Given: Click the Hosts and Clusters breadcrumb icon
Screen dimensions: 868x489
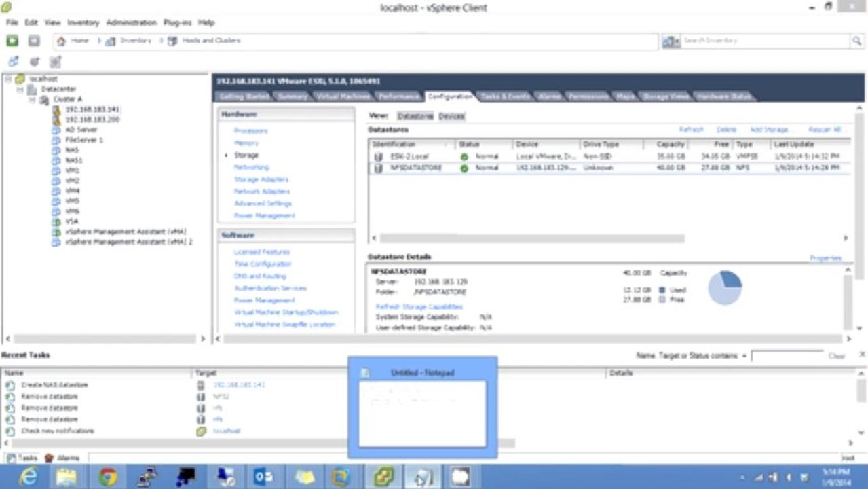Looking at the screenshot, I should coord(172,41).
